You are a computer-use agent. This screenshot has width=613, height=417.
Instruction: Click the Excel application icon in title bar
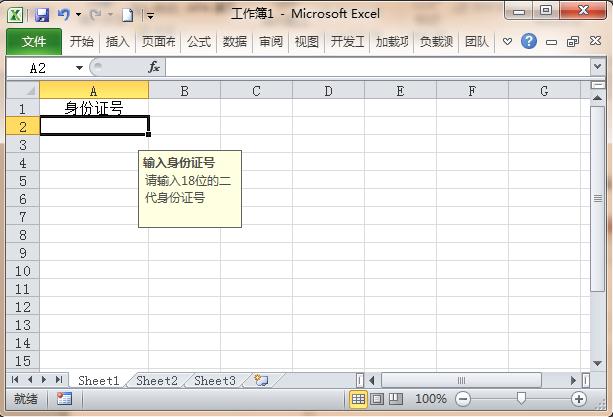coord(15,15)
